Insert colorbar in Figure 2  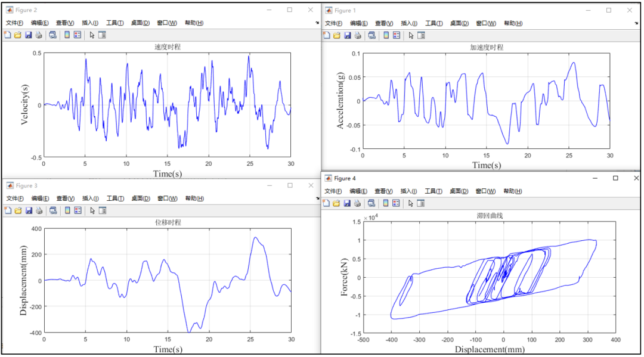click(x=67, y=35)
